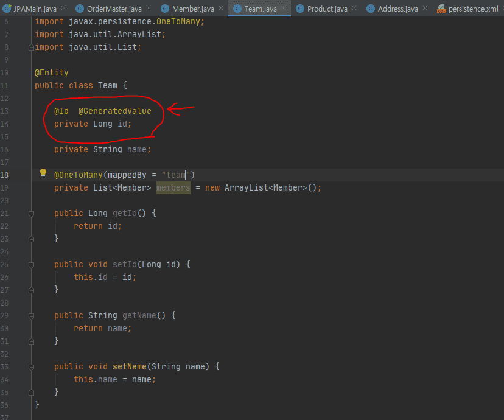The width and height of the screenshot is (504, 420).
Task: Close the JPAMain.java tab
Action: pyautogui.click(x=63, y=8)
